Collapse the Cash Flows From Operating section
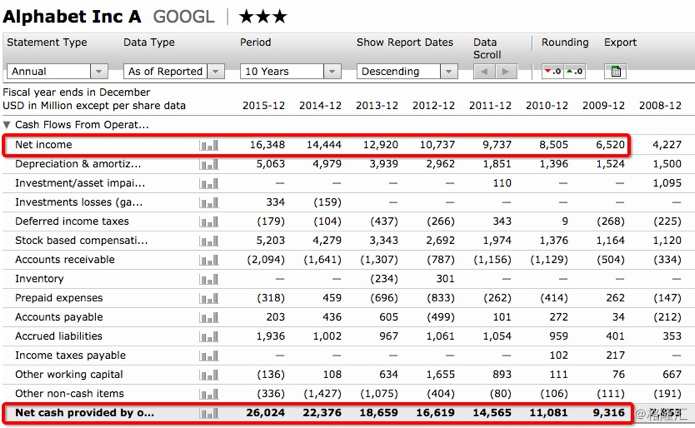The image size is (695, 428). click(x=7, y=125)
